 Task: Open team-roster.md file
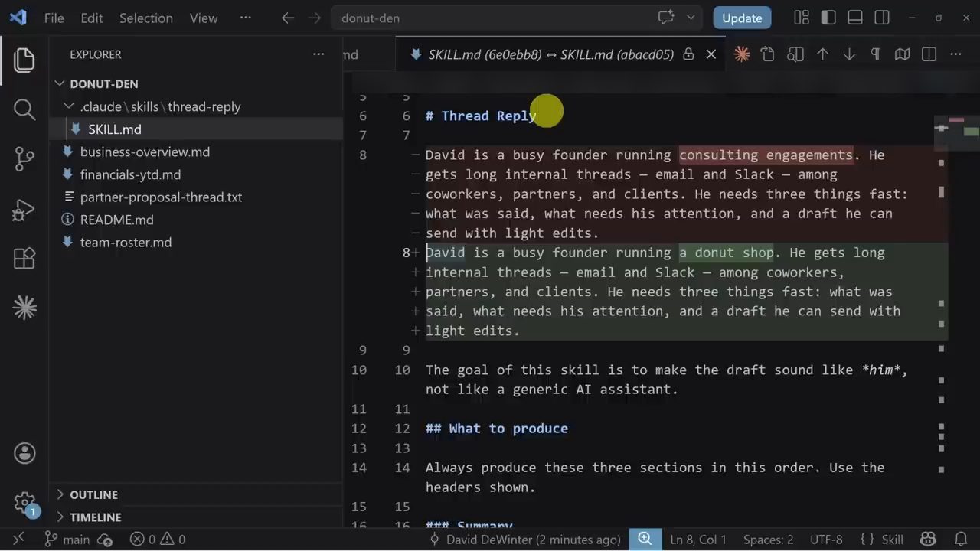[x=126, y=242]
